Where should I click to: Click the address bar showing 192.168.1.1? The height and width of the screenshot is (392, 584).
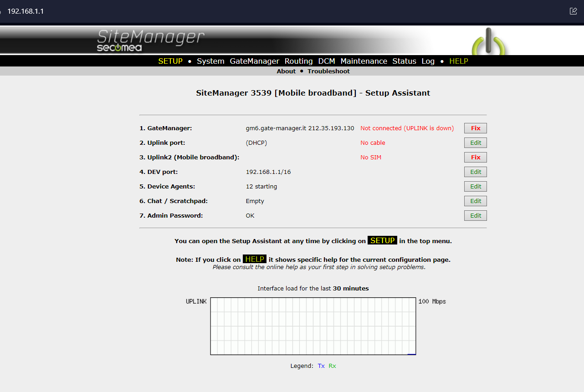pos(26,11)
